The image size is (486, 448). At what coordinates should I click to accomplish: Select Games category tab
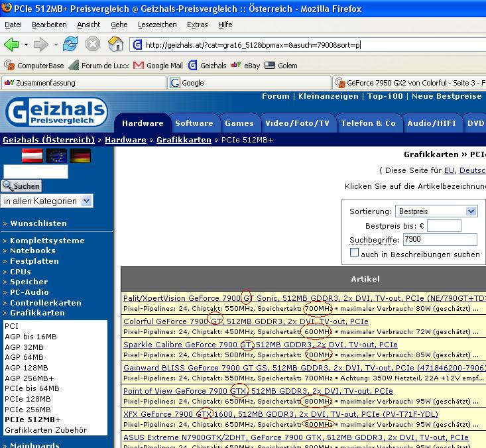(x=239, y=123)
